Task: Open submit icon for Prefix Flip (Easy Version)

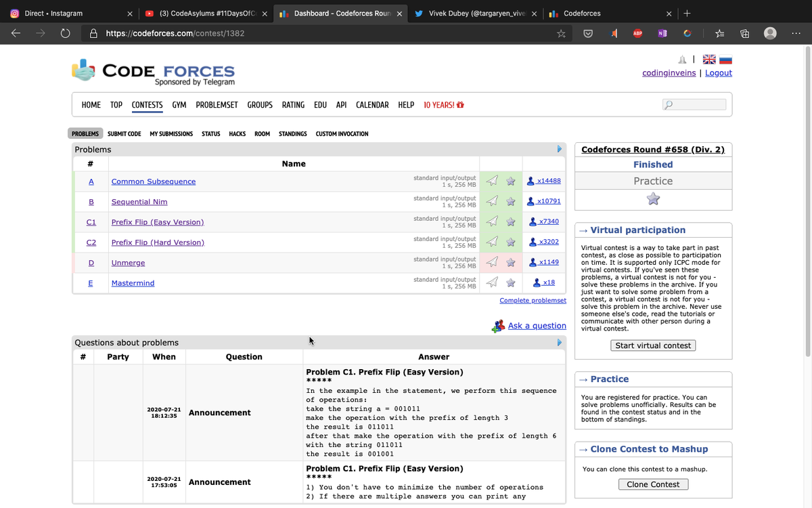Action: (493, 221)
